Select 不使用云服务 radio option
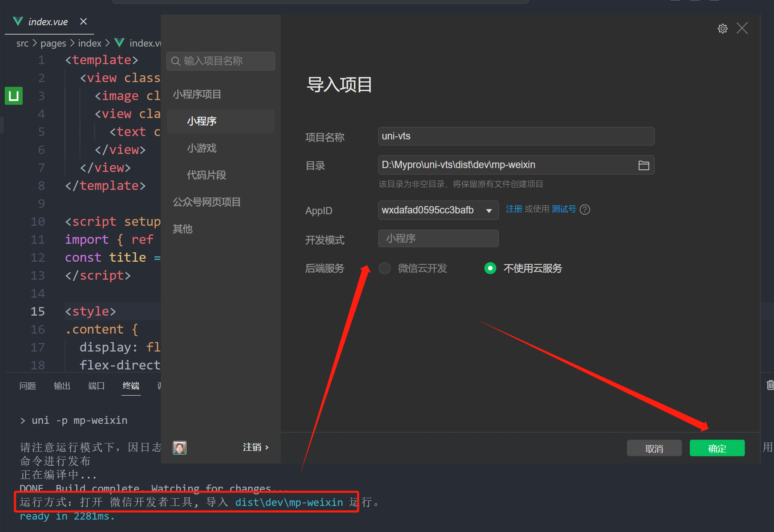 tap(490, 268)
